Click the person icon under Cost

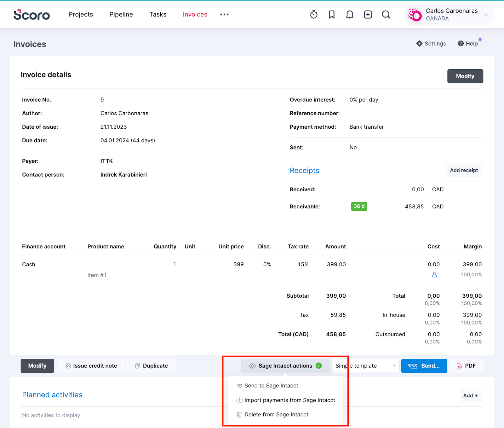click(x=434, y=275)
